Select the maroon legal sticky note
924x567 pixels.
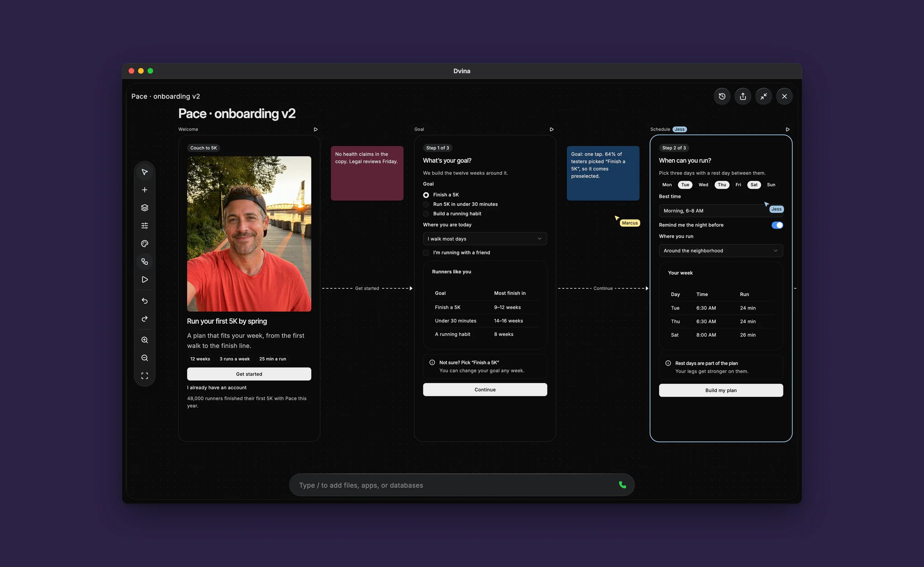[x=367, y=173]
